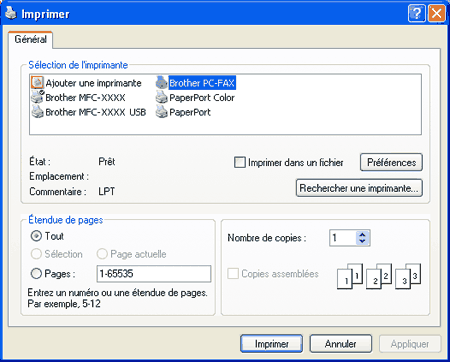Choose the Page actuelle radio button
Image resolution: width=450 pixels, height=362 pixels.
point(102,254)
